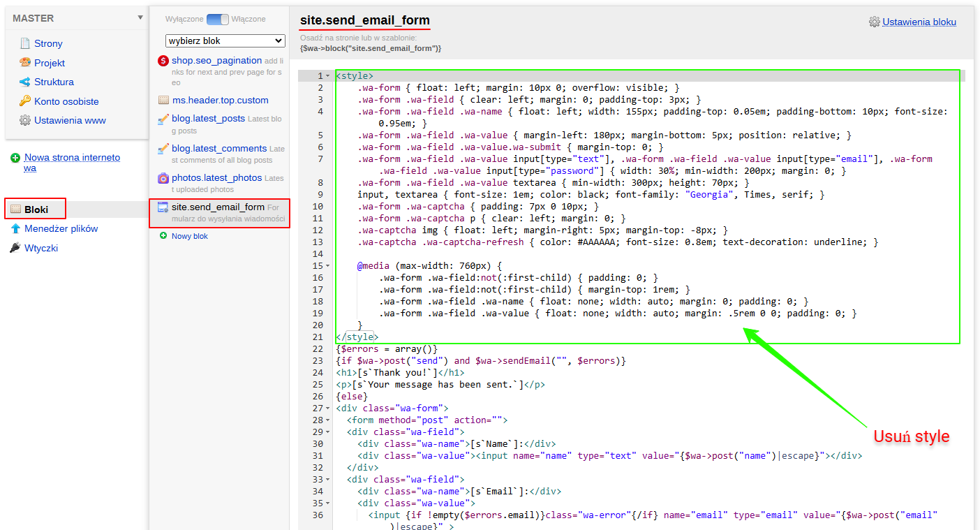Open the wybierz blok dropdown
Image resolution: width=980 pixels, height=530 pixels.
point(225,41)
